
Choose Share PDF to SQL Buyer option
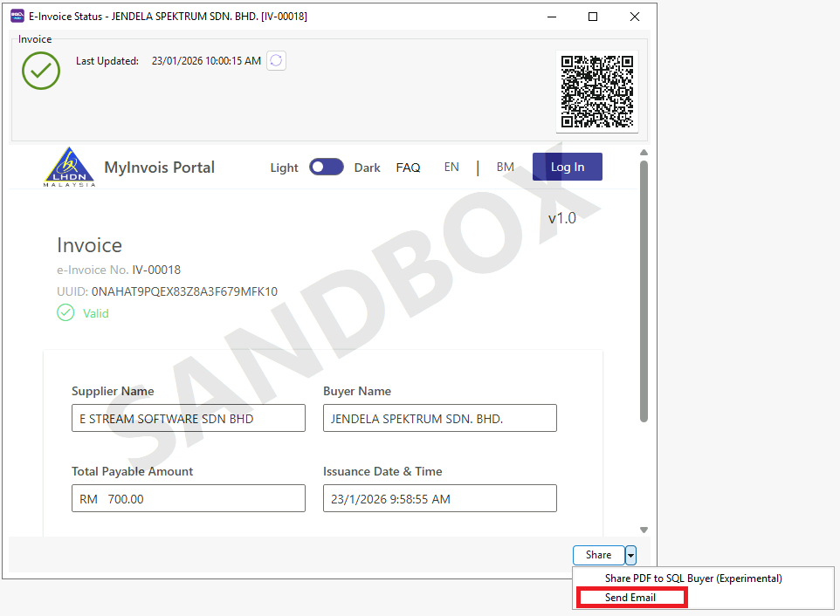pos(693,578)
